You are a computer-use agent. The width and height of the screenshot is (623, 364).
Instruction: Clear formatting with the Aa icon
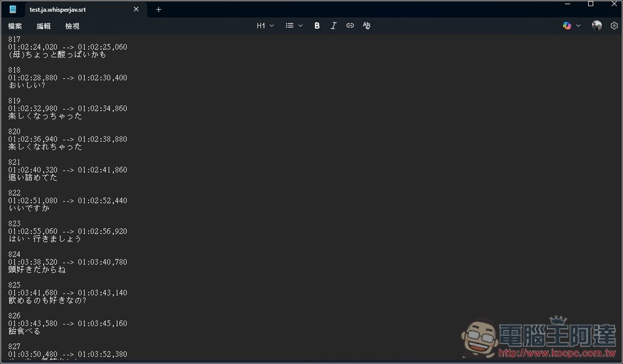[x=366, y=26]
